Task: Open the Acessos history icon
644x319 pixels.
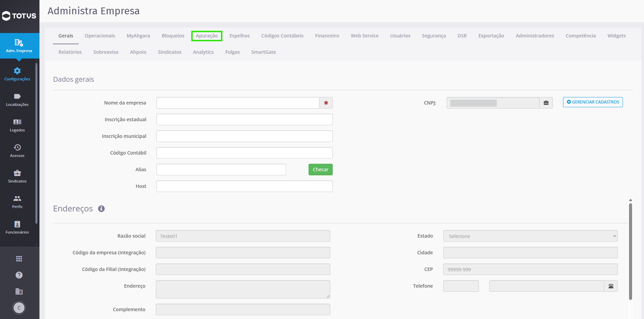Action: [17, 147]
